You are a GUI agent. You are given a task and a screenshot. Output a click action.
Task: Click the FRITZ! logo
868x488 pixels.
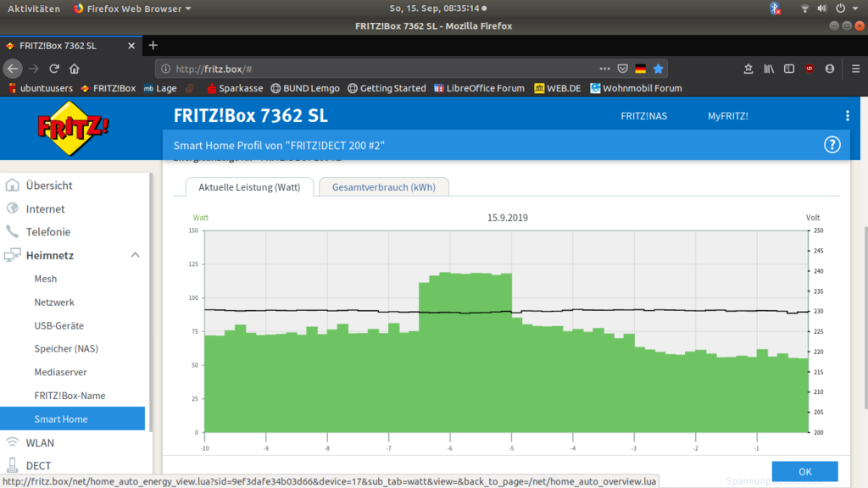pos(73,129)
